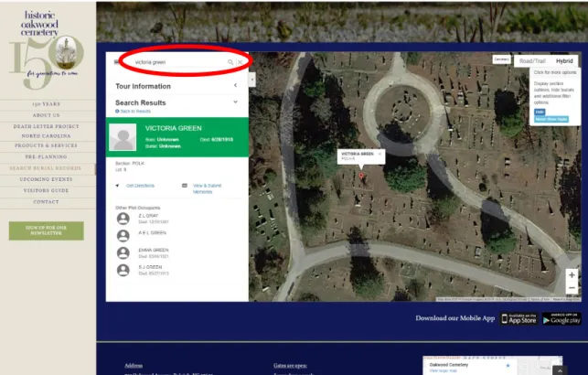Click the scroll-to-top arrow button

[560, 370]
